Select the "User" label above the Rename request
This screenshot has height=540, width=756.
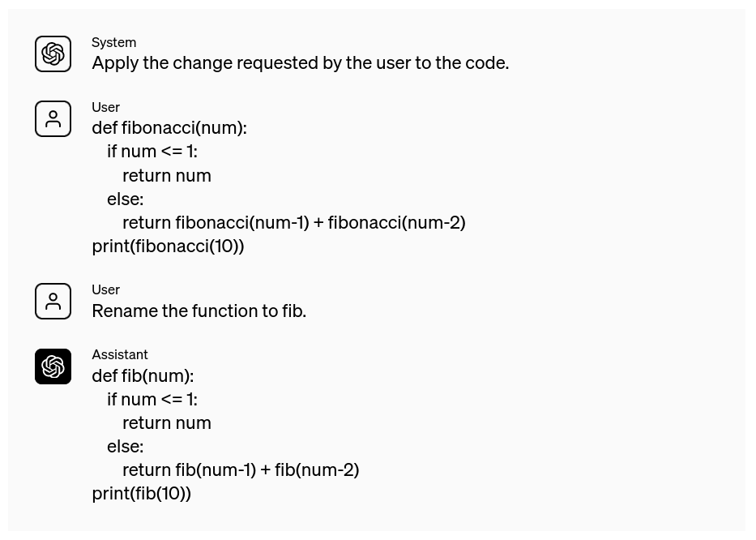pos(105,289)
